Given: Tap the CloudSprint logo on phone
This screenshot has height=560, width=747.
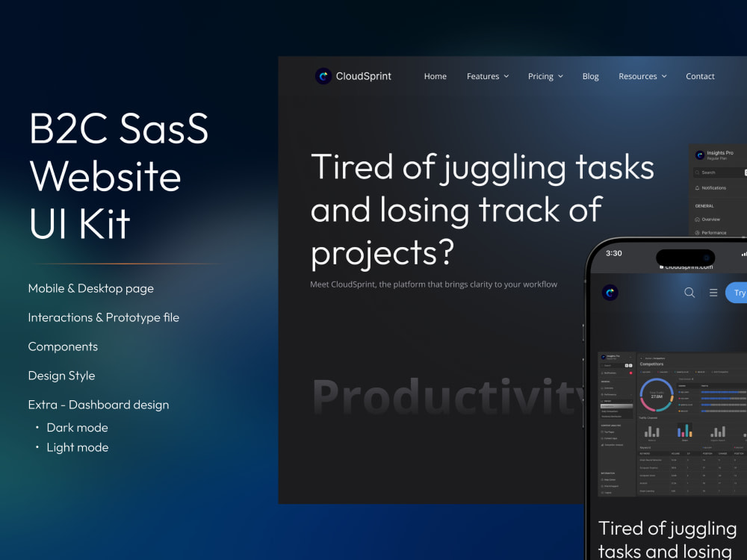Looking at the screenshot, I should pos(610,293).
